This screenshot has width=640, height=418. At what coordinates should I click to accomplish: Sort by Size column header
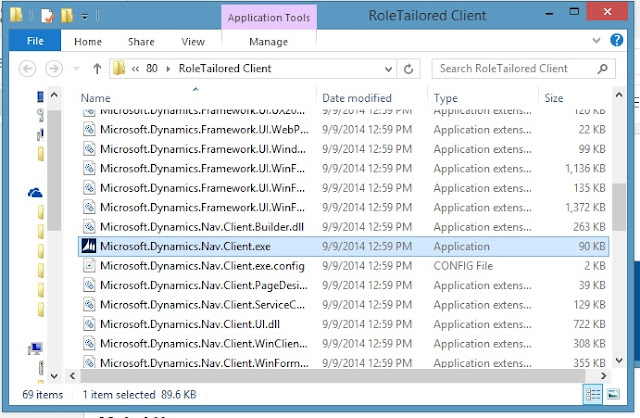pos(554,98)
